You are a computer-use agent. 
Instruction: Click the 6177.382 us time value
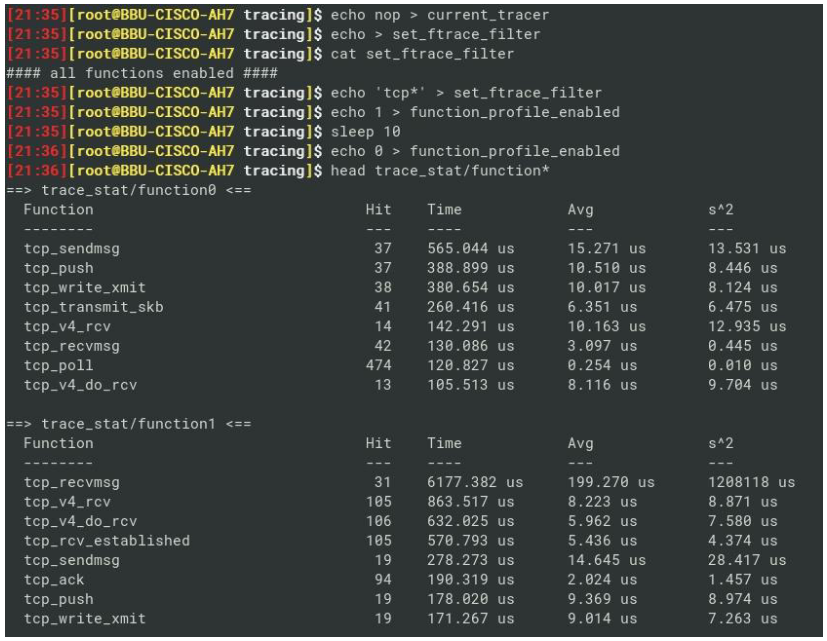pyautogui.click(x=475, y=482)
